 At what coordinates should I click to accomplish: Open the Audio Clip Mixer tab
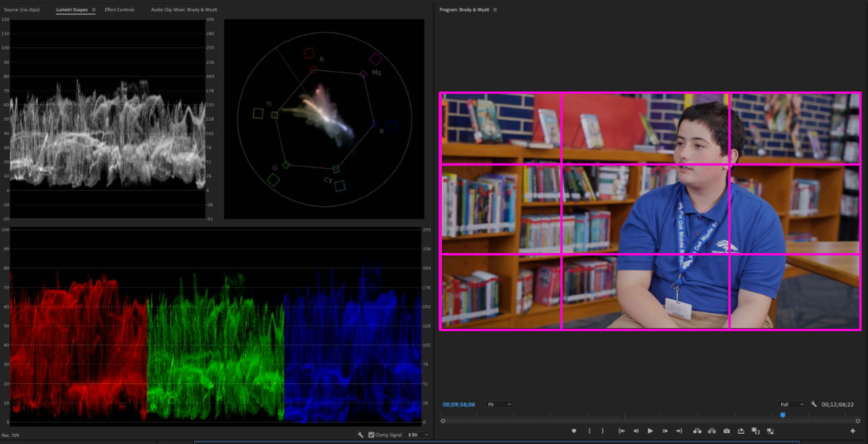coord(183,10)
